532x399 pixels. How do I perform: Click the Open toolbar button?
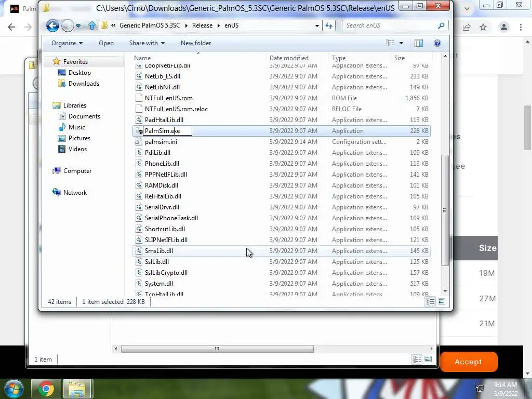106,43
